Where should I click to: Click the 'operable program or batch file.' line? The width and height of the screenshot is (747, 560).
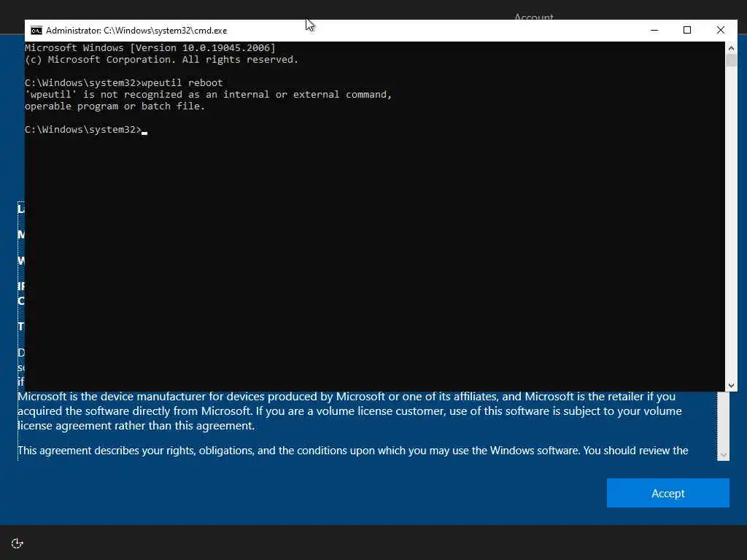(x=115, y=106)
